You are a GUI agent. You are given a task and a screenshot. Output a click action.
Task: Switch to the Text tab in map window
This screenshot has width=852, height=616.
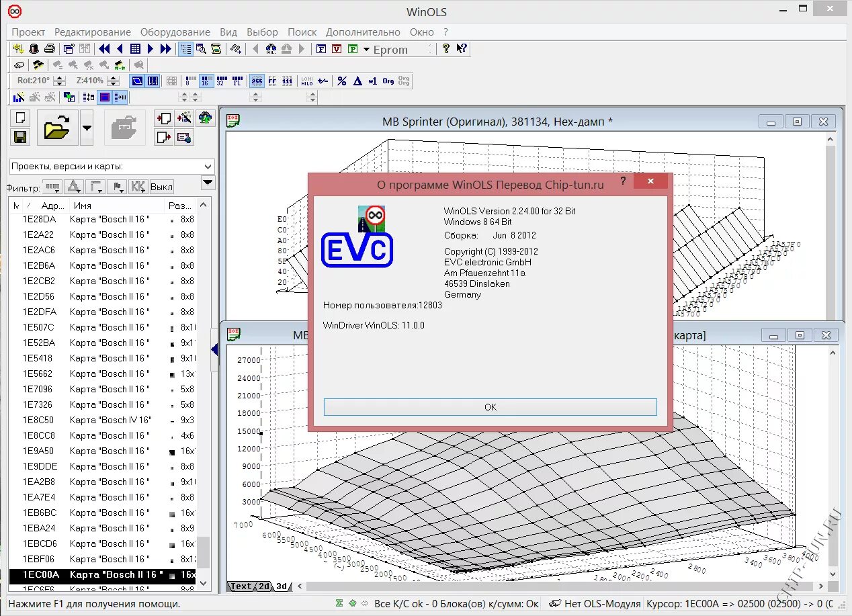(240, 586)
